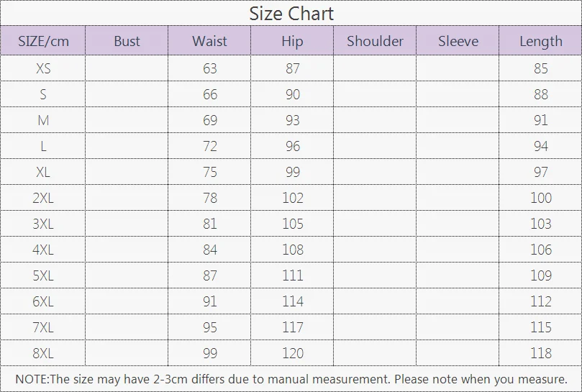Select the XS size row label

tap(43, 68)
